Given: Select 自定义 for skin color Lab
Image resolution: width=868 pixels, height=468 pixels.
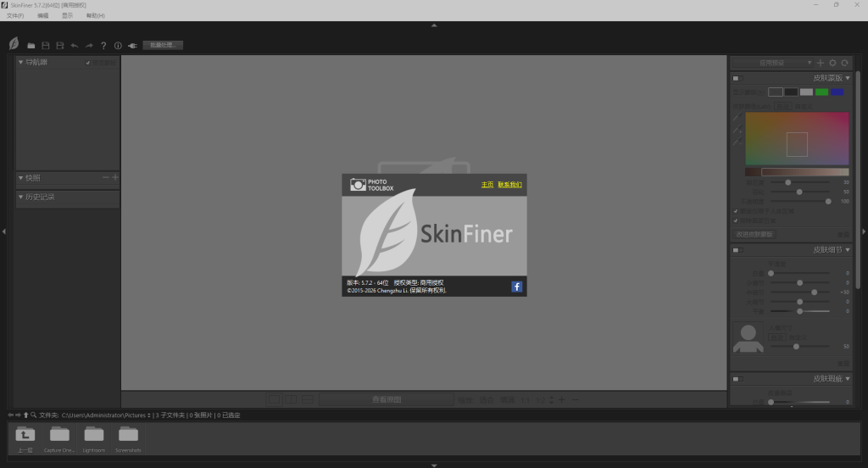Looking at the screenshot, I should [804, 106].
